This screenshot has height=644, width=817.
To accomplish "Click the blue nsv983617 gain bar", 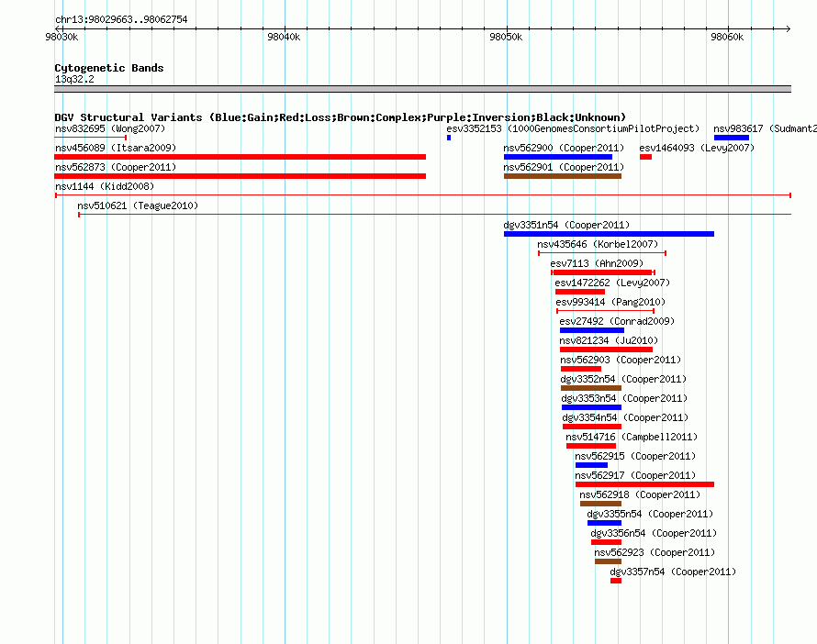I will [x=732, y=138].
